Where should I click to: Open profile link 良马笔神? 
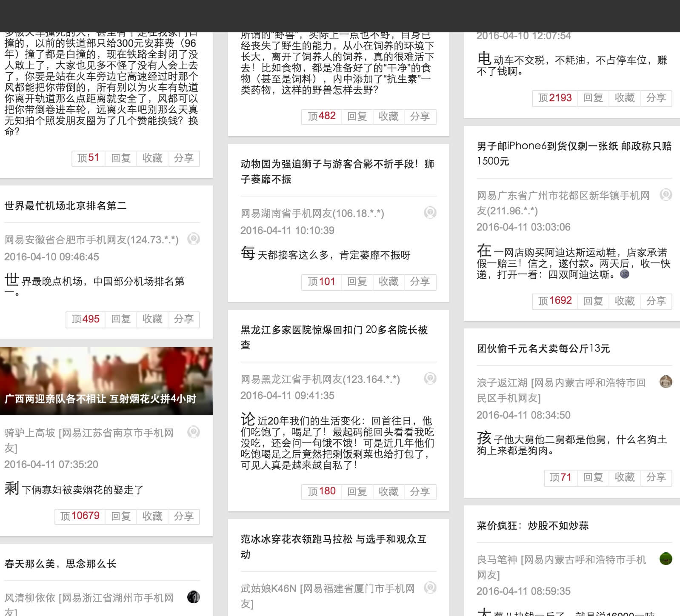[497, 560]
